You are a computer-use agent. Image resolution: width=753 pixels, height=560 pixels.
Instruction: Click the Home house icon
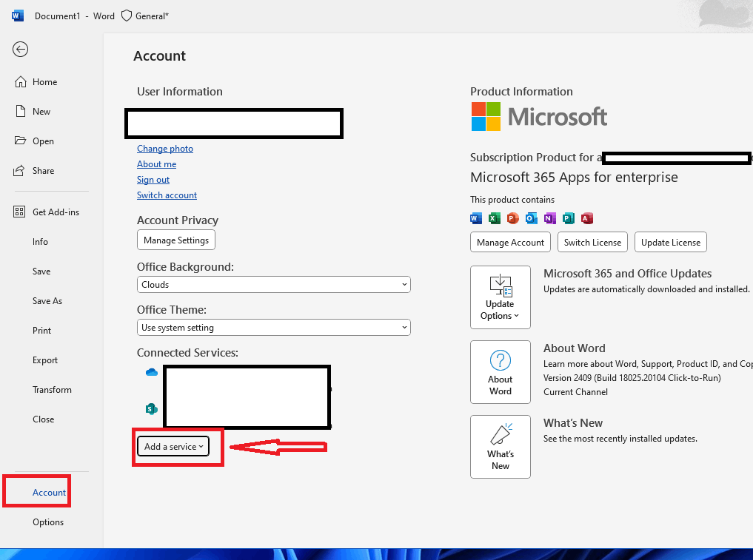[x=20, y=82]
